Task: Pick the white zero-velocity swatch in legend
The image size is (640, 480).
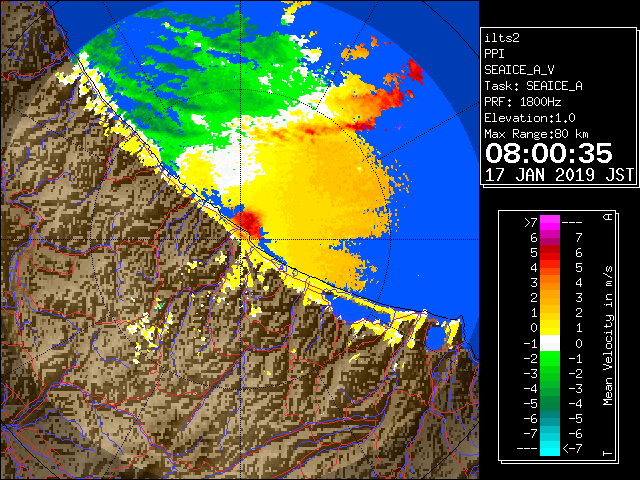Action: click(550, 343)
